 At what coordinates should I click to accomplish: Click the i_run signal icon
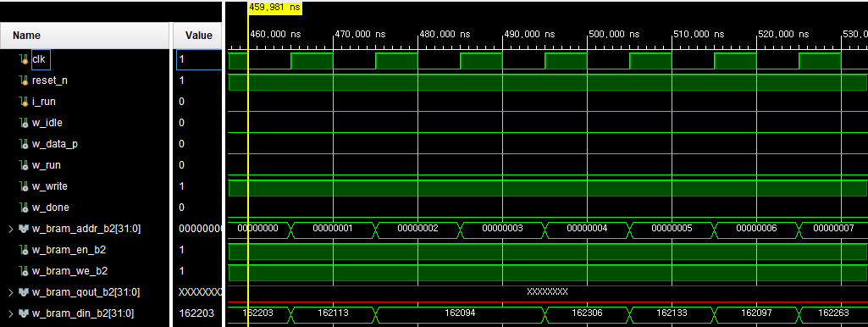tap(23, 102)
